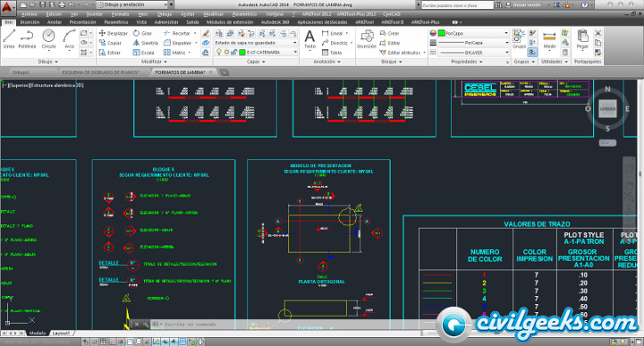Activate the Desplazar move tool
The width and height of the screenshot is (644, 346).
[x=114, y=33]
